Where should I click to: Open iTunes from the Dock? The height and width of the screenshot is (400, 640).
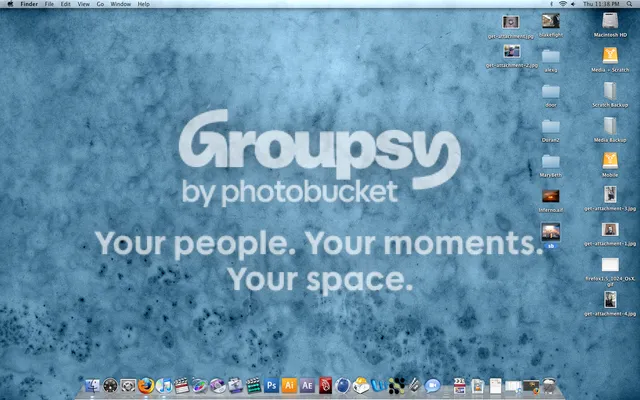tap(164, 385)
